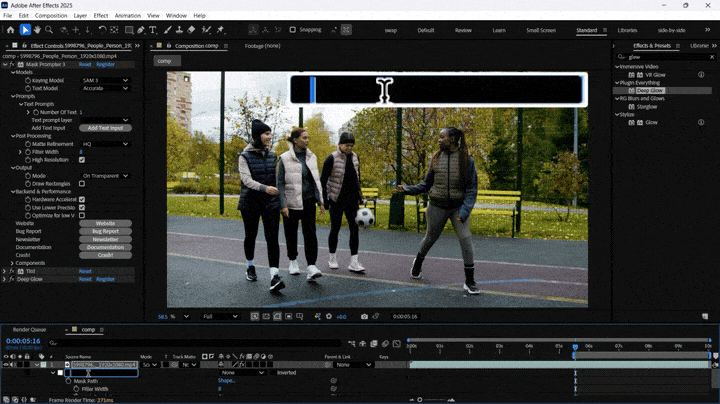
Task: Click the Documentation button
Action: click(104, 247)
